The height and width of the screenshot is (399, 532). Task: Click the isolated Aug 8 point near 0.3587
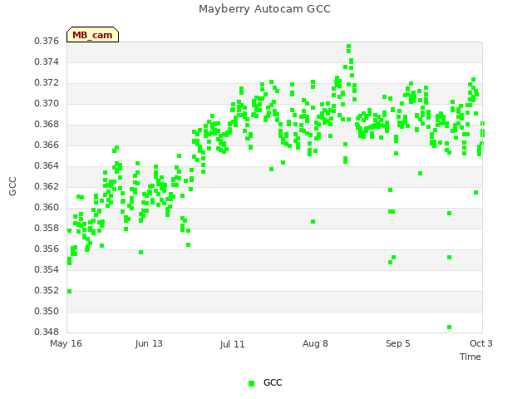313,222
